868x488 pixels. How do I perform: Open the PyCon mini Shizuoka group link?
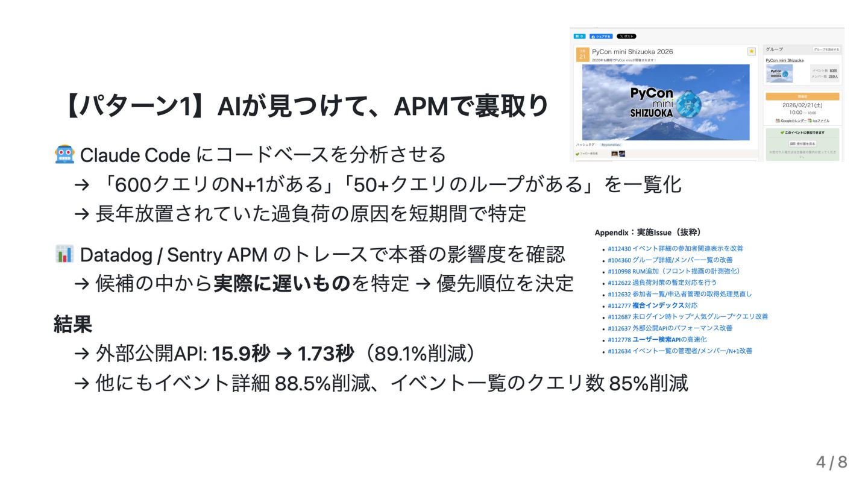click(785, 60)
